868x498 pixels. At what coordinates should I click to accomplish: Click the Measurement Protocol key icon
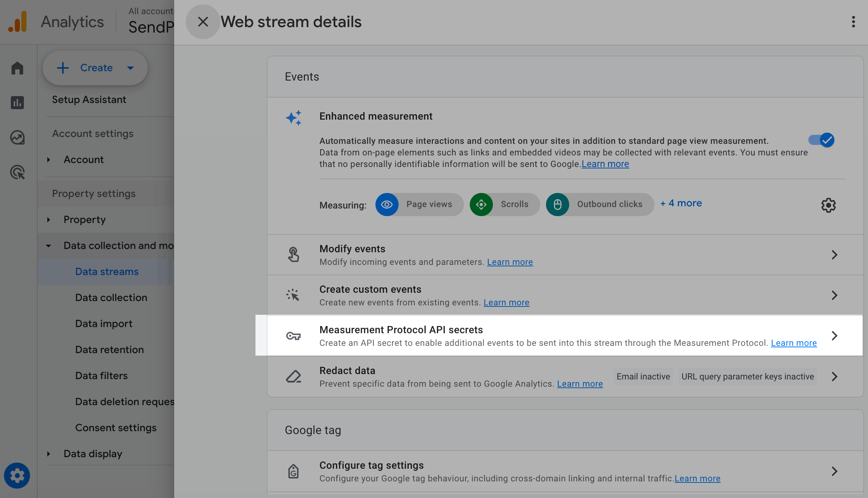pos(293,336)
